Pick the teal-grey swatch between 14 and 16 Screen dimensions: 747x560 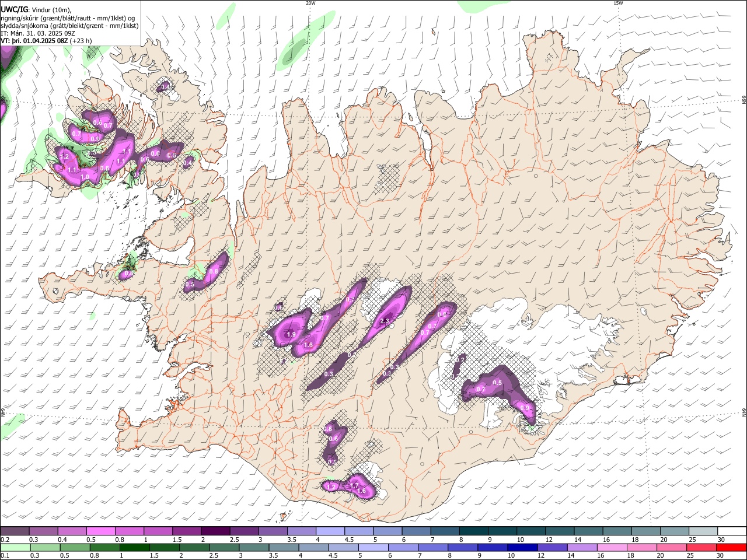coord(588,531)
